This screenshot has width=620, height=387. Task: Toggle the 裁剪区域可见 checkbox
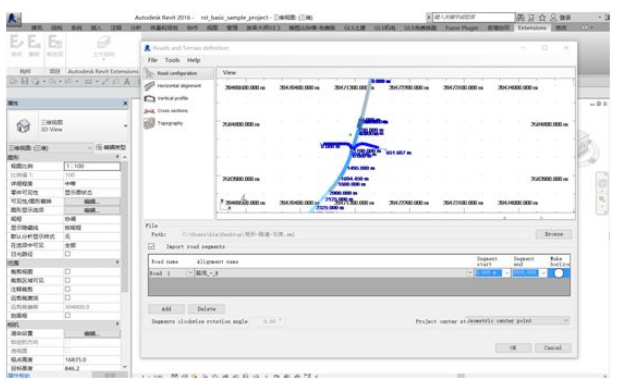click(68, 280)
